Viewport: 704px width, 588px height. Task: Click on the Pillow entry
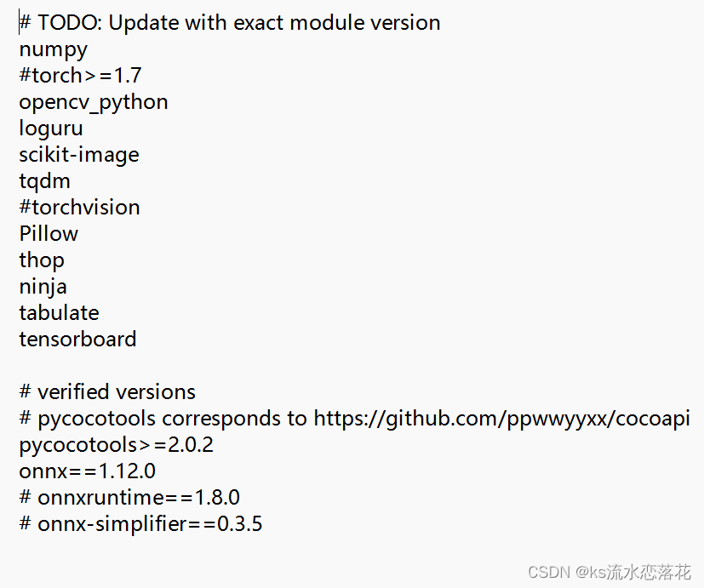point(49,234)
